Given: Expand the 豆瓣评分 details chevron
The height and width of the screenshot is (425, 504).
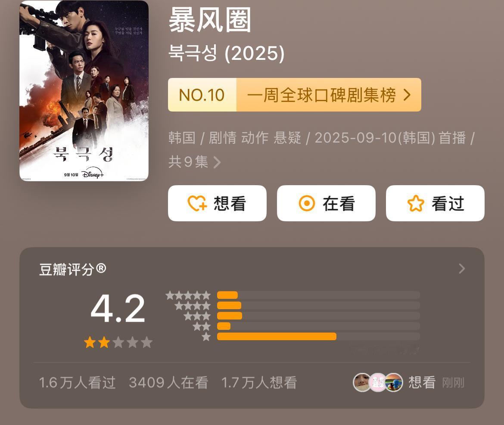Looking at the screenshot, I should pos(462,269).
